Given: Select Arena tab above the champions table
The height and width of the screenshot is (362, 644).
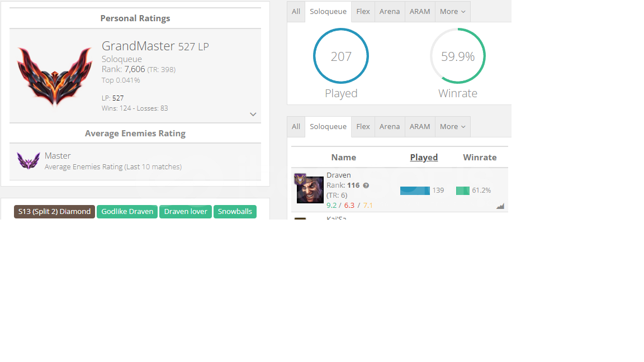Looking at the screenshot, I should click(390, 126).
